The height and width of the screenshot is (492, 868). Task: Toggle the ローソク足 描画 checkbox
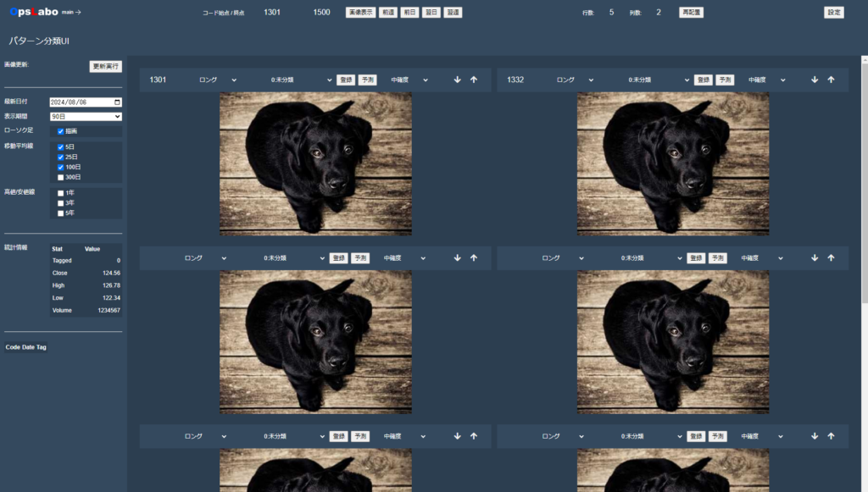(x=60, y=131)
